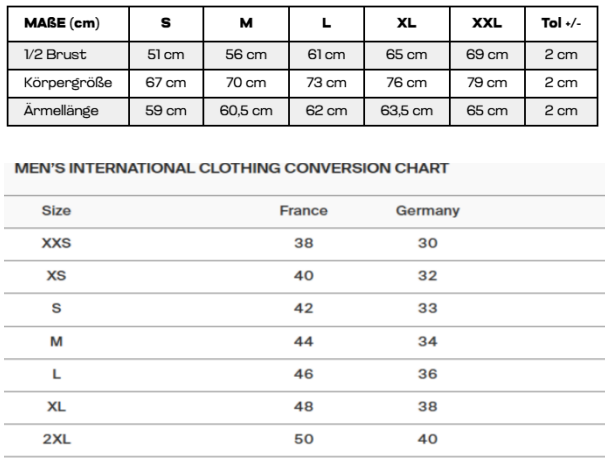The height and width of the screenshot is (460, 605).
Task: Click Germany size 36 in the L row
Action: tap(427, 374)
